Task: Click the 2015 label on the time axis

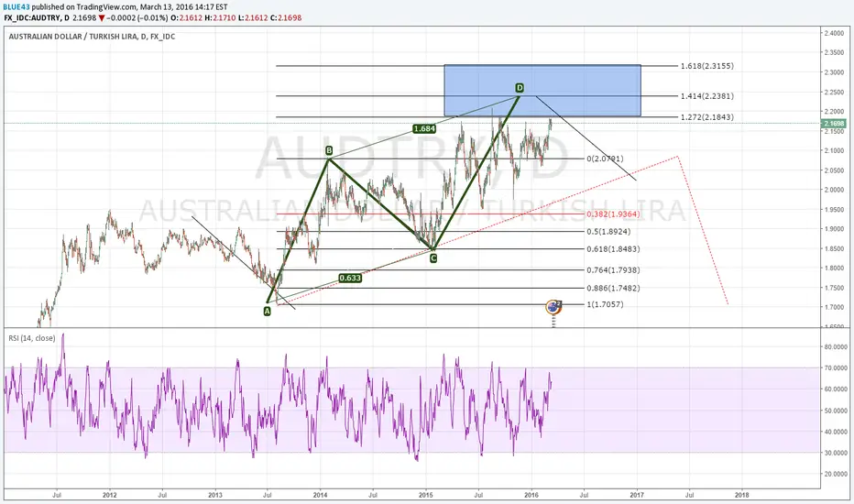Action: click(x=426, y=495)
